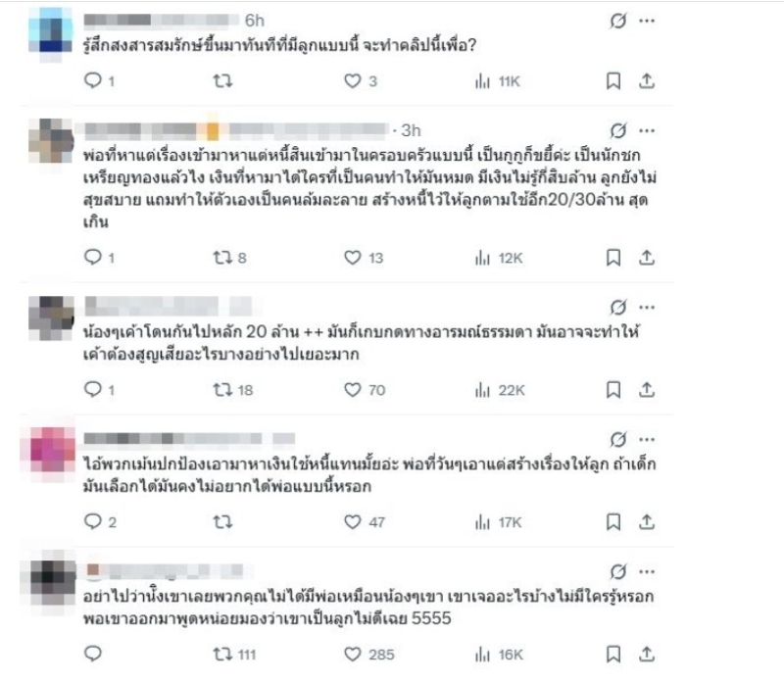Toggle retweet on the post with 18 retweets
The image size is (784, 682).
point(222,389)
